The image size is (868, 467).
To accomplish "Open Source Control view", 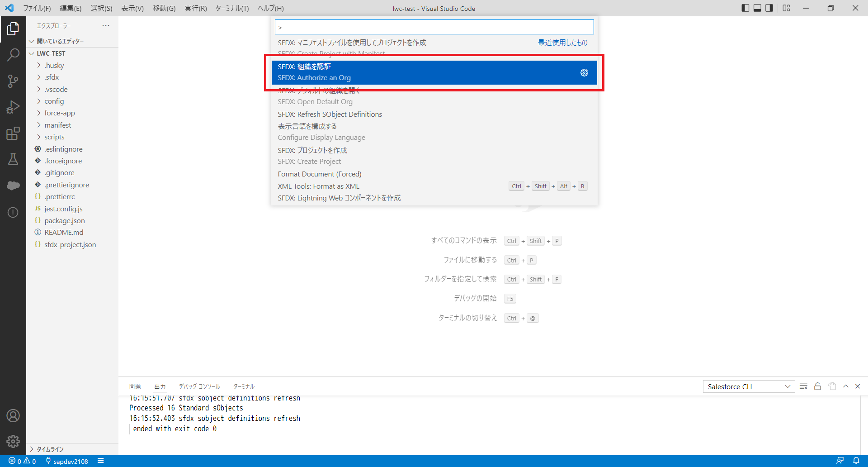I will click(13, 81).
